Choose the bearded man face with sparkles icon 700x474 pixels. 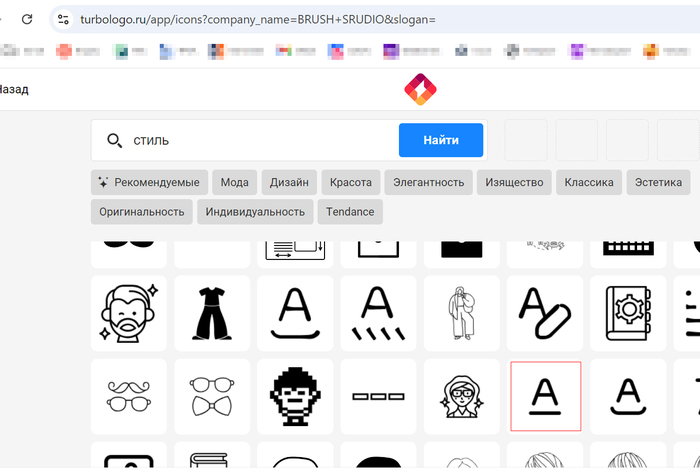coord(129,313)
